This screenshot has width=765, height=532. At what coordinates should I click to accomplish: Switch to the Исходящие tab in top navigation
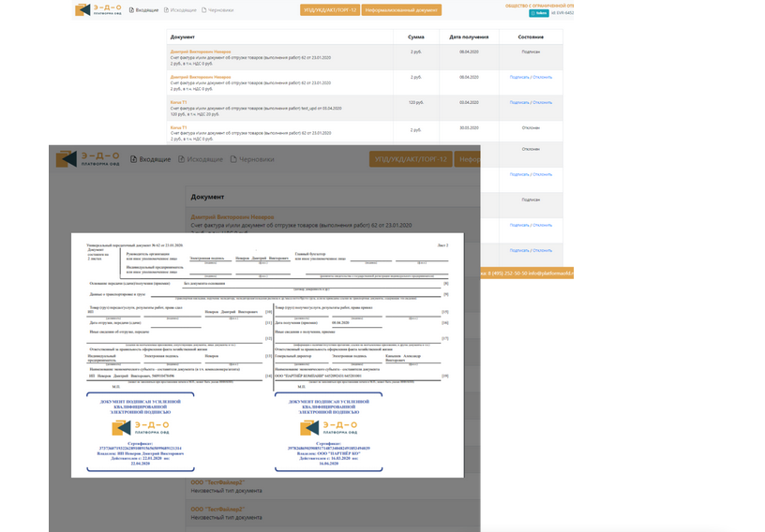click(x=182, y=10)
